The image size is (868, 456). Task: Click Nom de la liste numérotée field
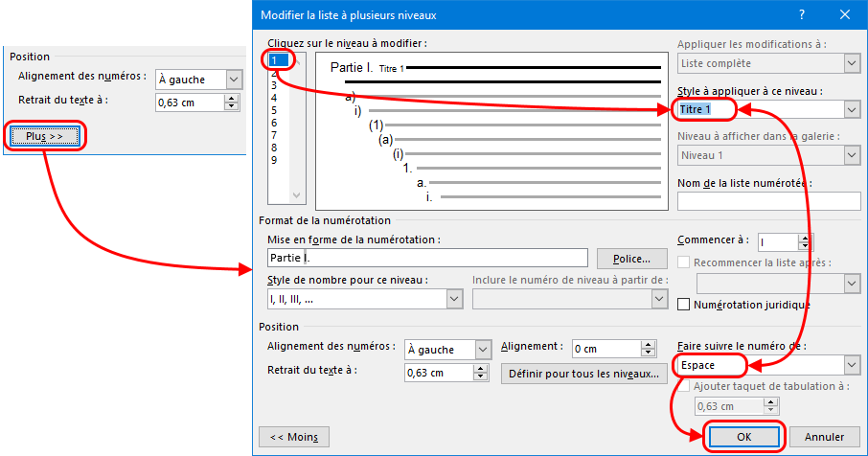768,201
